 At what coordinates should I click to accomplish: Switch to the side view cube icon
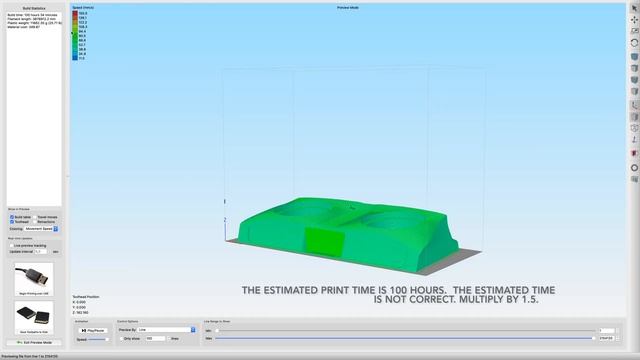[x=634, y=91]
